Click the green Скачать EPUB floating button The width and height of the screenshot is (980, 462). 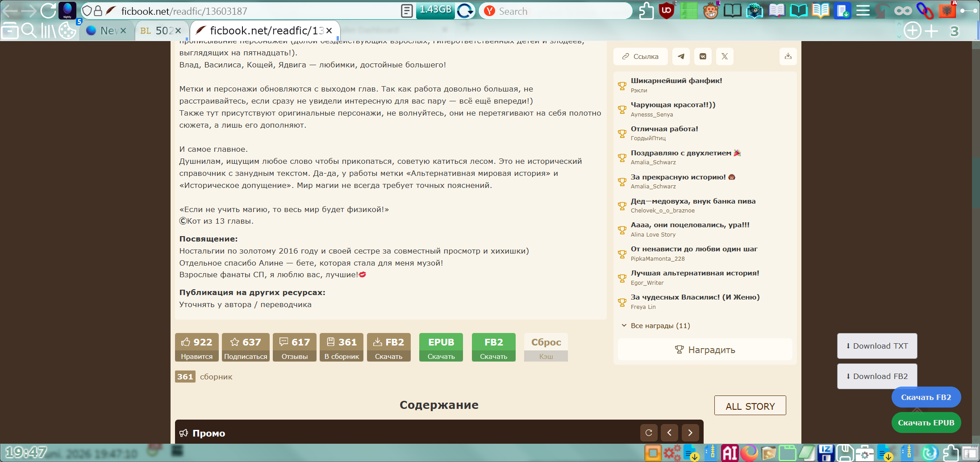coord(926,423)
